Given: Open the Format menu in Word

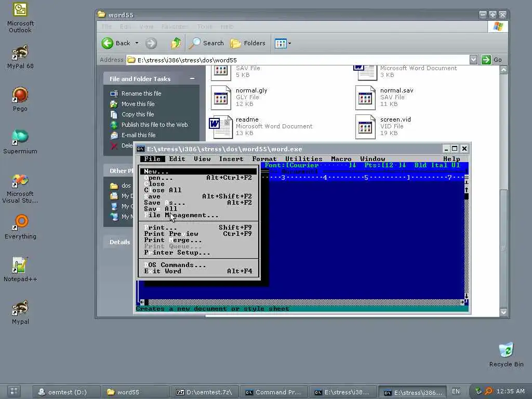Looking at the screenshot, I should (x=264, y=159).
